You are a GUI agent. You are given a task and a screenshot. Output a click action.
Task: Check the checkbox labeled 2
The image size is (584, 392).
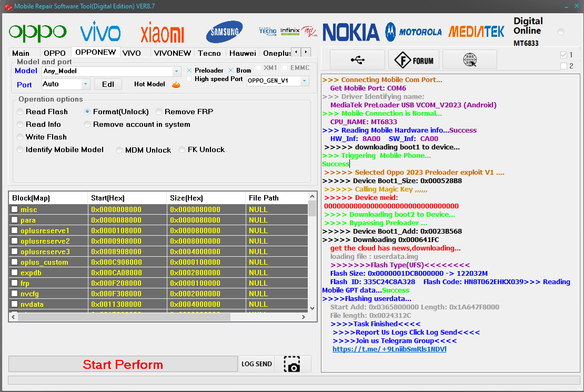coord(563,66)
